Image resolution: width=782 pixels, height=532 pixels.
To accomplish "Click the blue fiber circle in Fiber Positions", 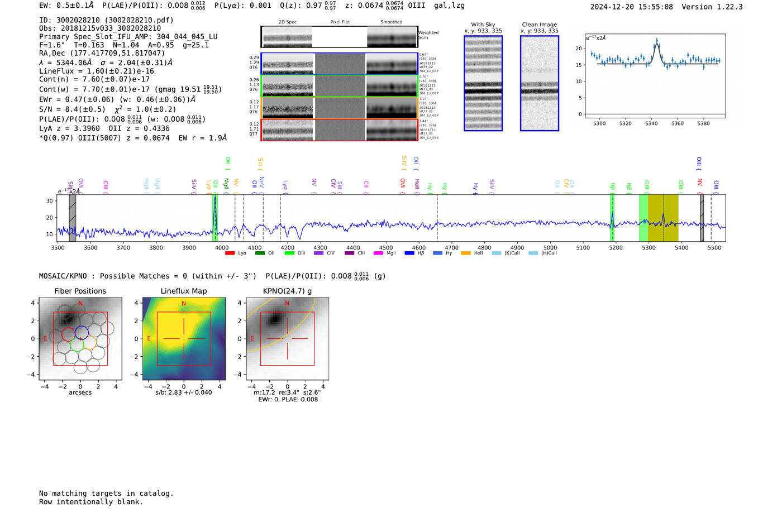I will tap(82, 332).
